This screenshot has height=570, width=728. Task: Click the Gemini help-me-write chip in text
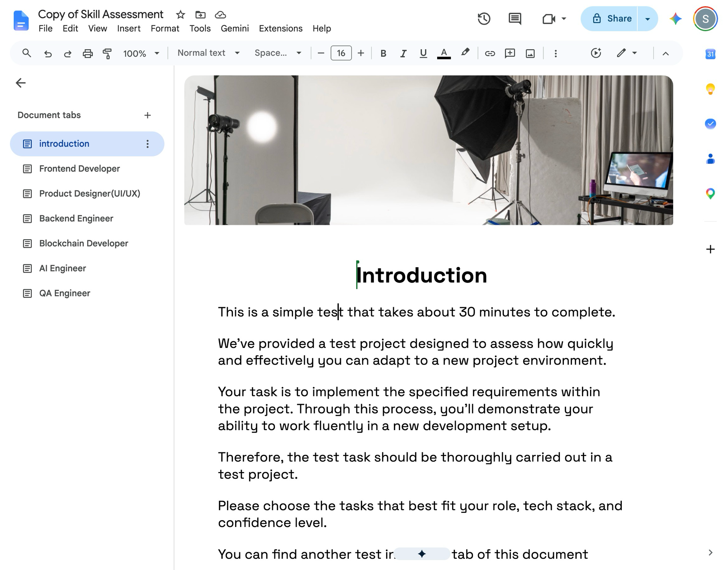[422, 554]
